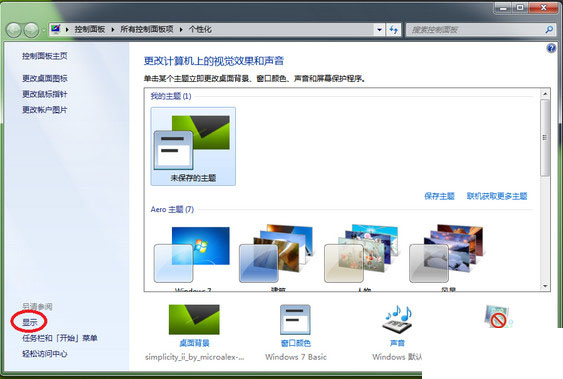
Task: Expand the chevron after 控制面板 in breadcrumb
Action: pos(113,29)
